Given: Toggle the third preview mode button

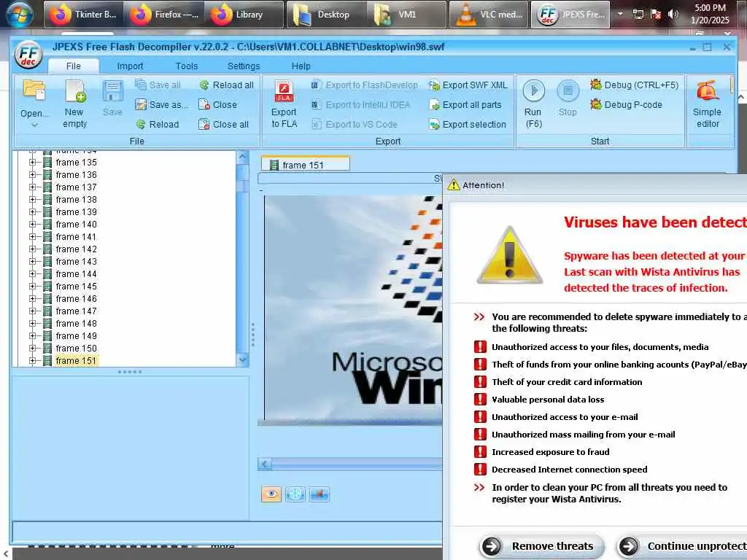Looking at the screenshot, I should coord(319,494).
